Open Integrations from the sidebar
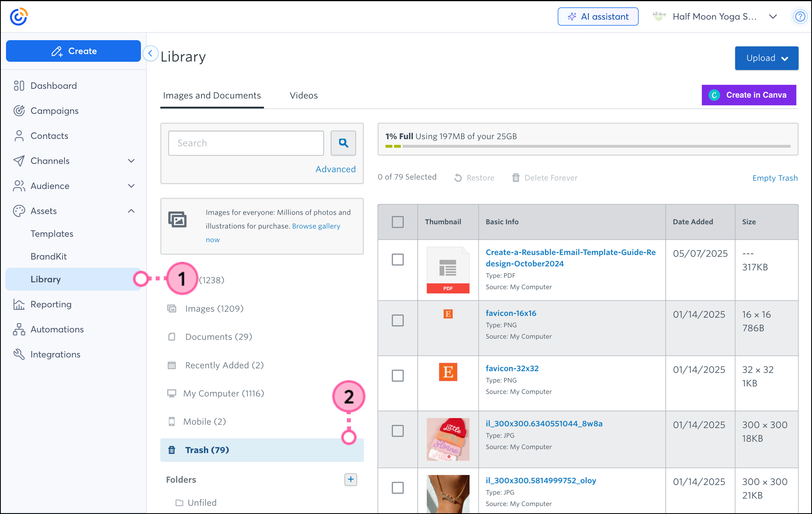The height and width of the screenshot is (514, 812). point(55,354)
